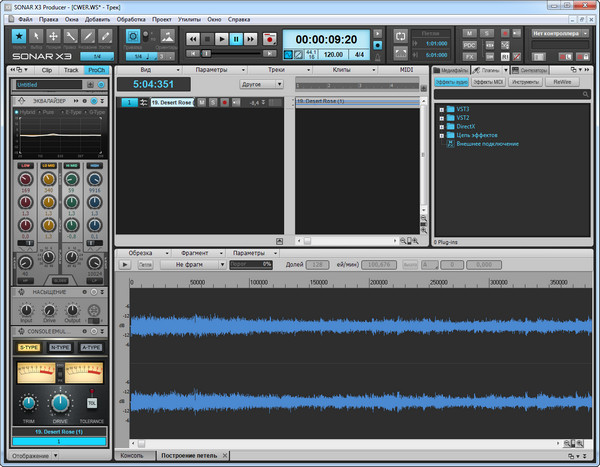600x467 pixels.
Task: Click the loop preview play button
Action: click(x=125, y=264)
